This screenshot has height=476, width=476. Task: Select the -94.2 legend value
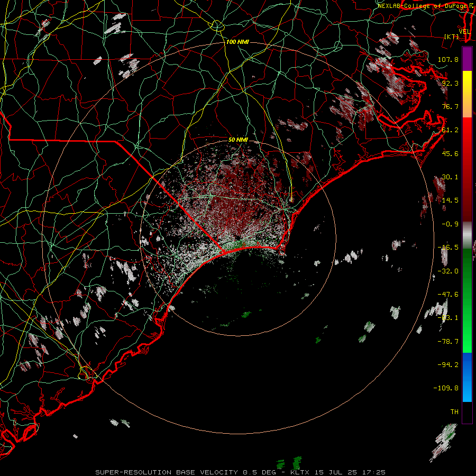point(448,365)
